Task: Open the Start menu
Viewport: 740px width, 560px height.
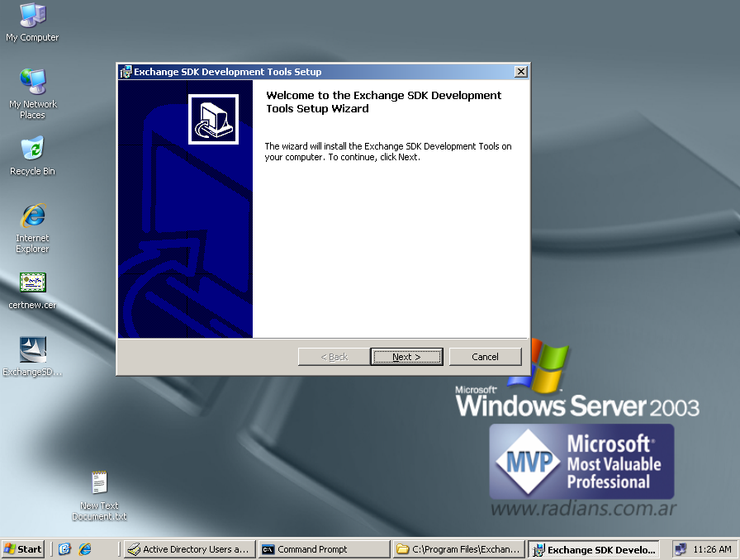Action: click(23, 549)
